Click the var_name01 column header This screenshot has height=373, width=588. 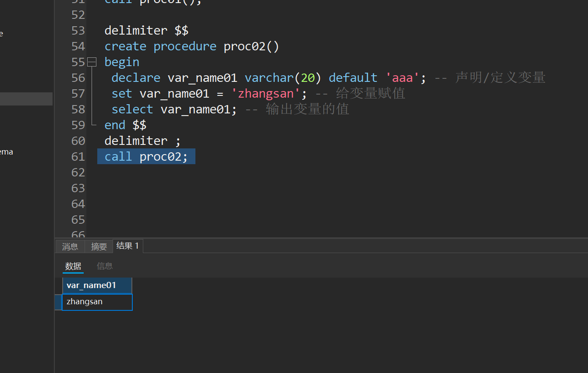click(x=97, y=285)
